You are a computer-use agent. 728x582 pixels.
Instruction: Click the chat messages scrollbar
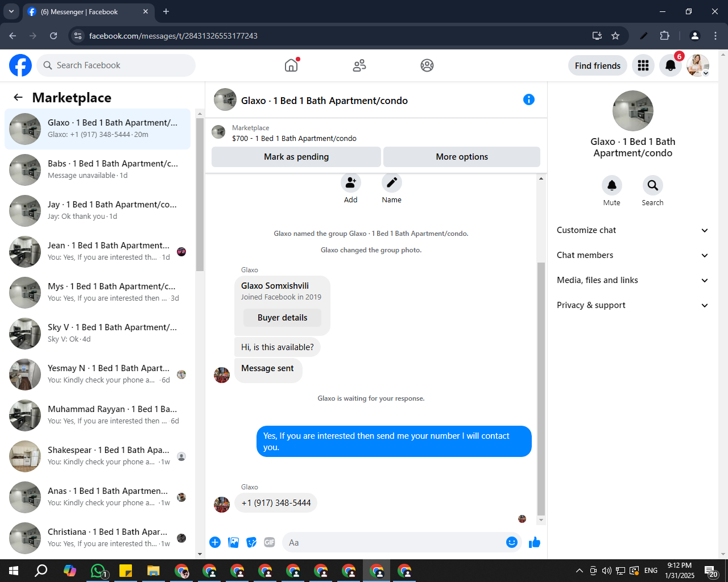[x=541, y=389]
